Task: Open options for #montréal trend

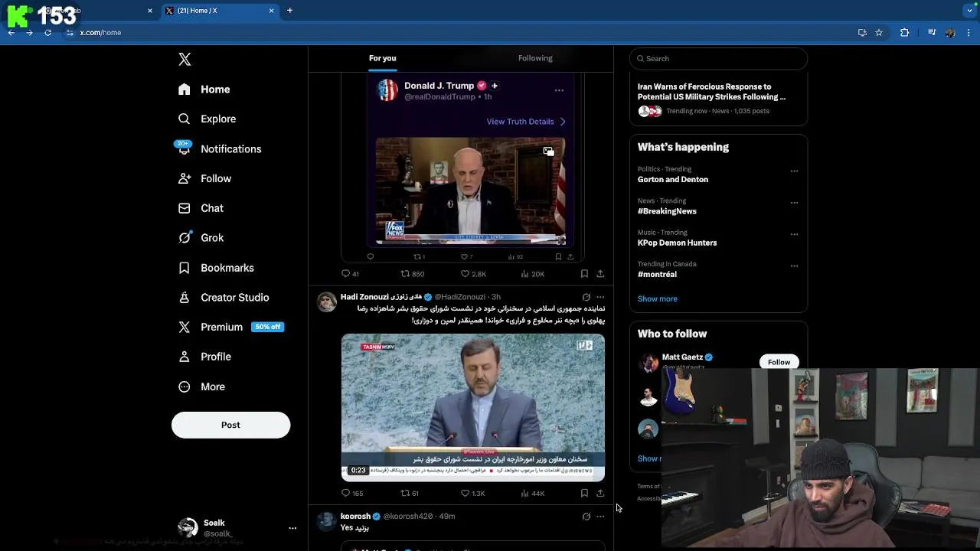Action: 794,266
